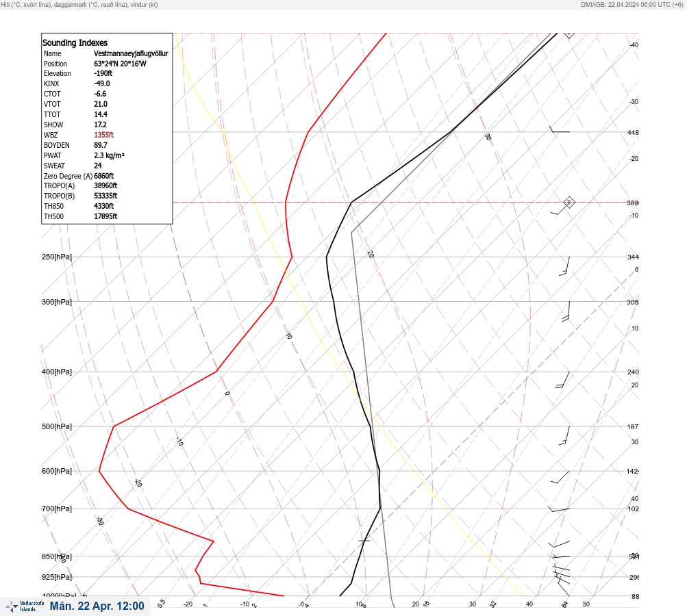
Task: Click the wind barb at 600 hPa
Action: tap(560, 477)
